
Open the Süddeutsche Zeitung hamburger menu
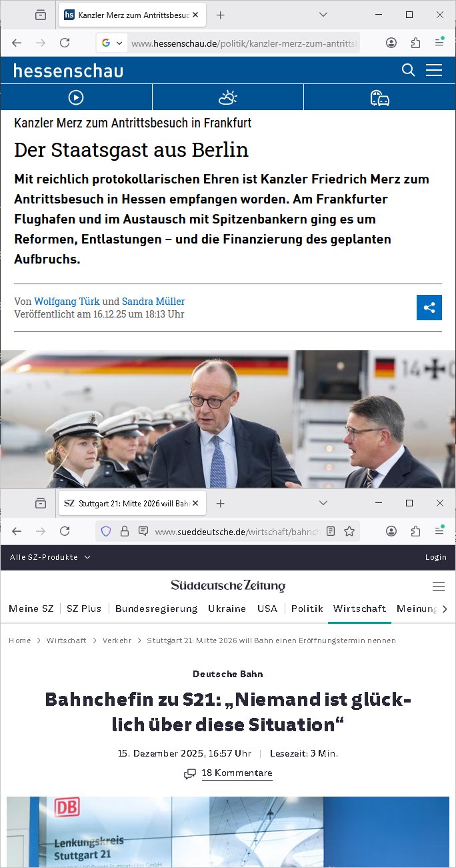439,587
